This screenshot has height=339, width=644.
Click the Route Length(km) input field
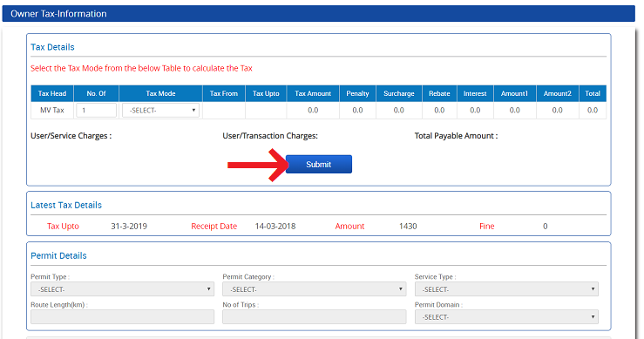(x=122, y=317)
